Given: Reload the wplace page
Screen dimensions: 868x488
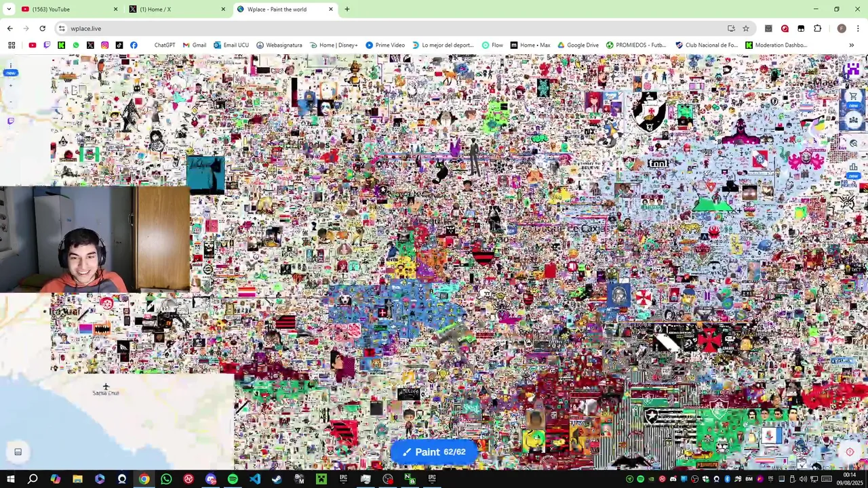Looking at the screenshot, I should click(x=42, y=28).
